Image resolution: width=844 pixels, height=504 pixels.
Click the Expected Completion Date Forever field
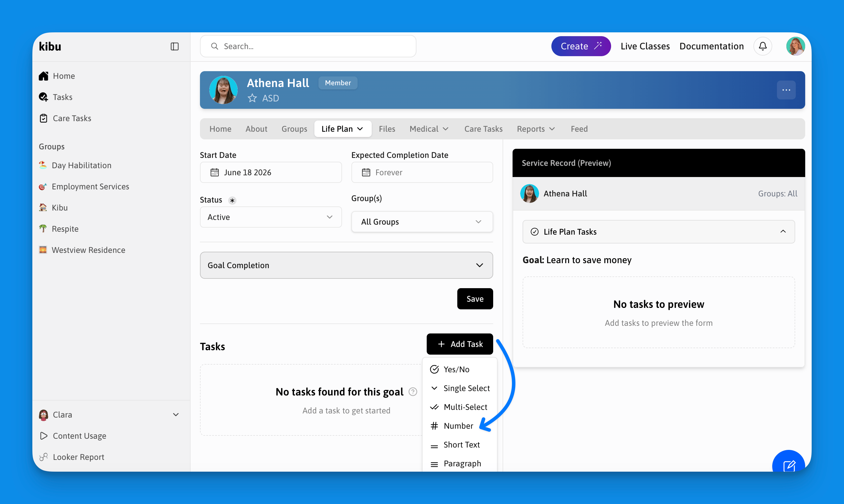click(422, 173)
